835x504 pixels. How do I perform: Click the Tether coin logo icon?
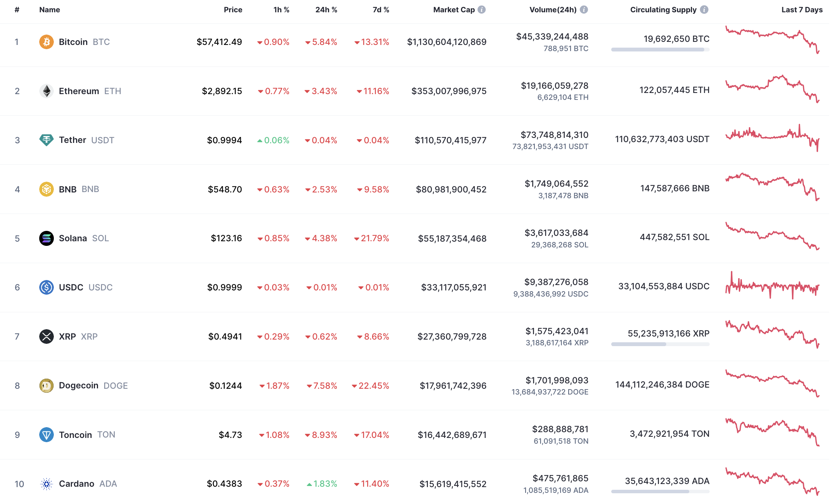pos(47,140)
